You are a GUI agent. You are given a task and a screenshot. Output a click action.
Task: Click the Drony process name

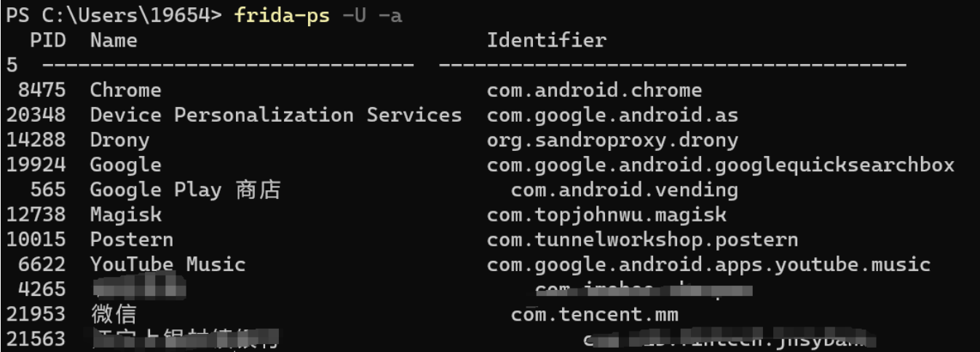[x=119, y=140]
